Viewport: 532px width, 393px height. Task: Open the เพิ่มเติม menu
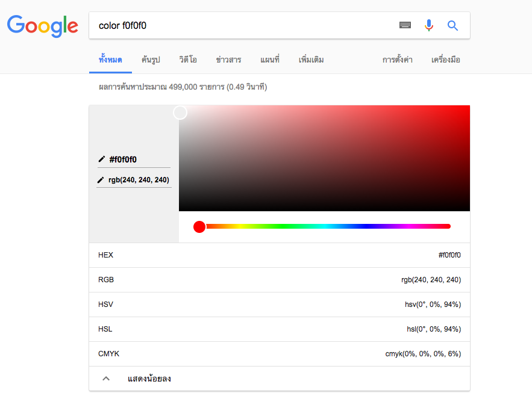pos(311,60)
